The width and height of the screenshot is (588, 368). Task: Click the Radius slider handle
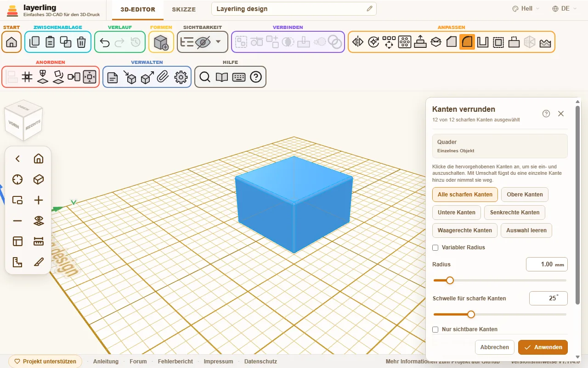pyautogui.click(x=450, y=280)
